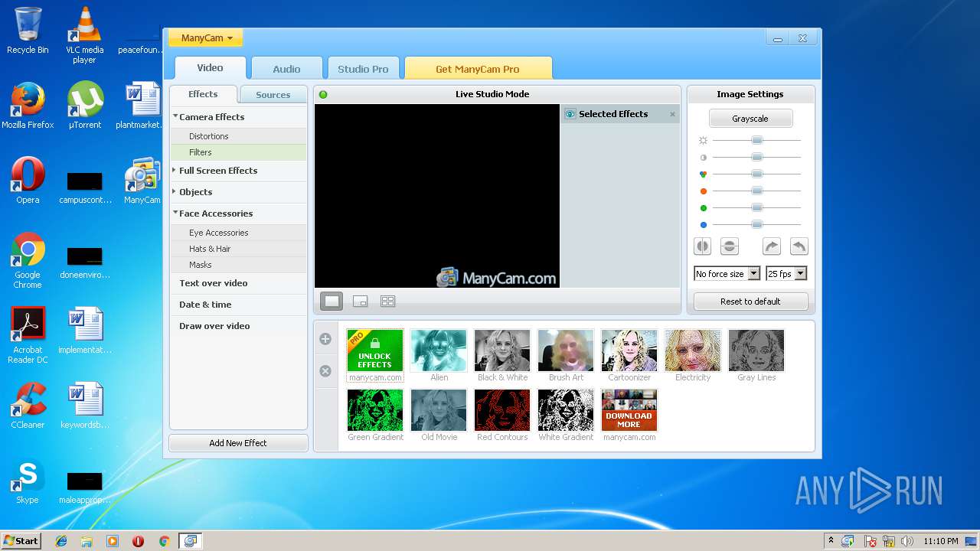Image resolution: width=980 pixels, height=551 pixels.
Task: Click the brightness slider
Action: [756, 140]
